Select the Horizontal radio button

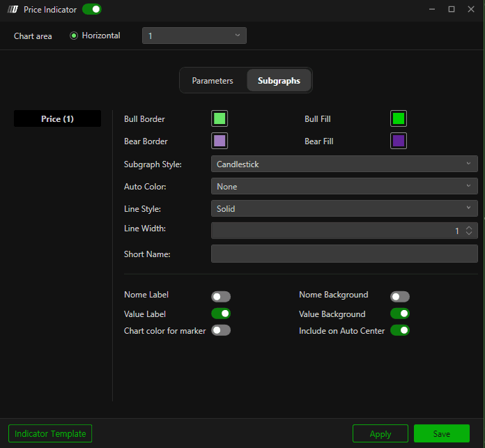tap(74, 36)
